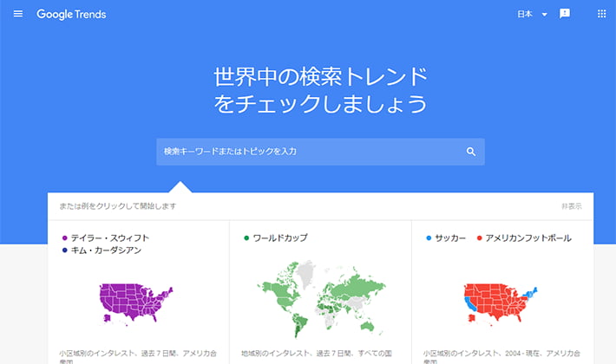This screenshot has width=616, height=364.
Task: Select the アメリカンフットボール topic label
Action: (x=528, y=237)
